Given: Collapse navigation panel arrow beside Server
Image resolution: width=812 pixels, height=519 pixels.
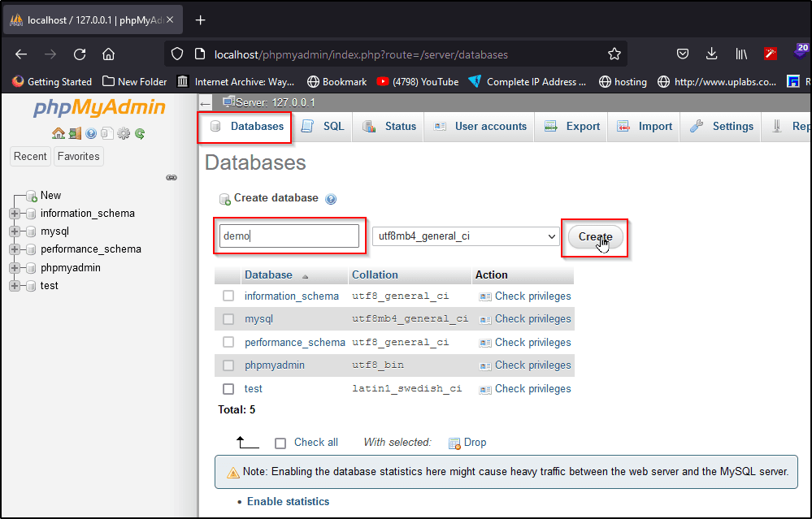Looking at the screenshot, I should click(206, 103).
